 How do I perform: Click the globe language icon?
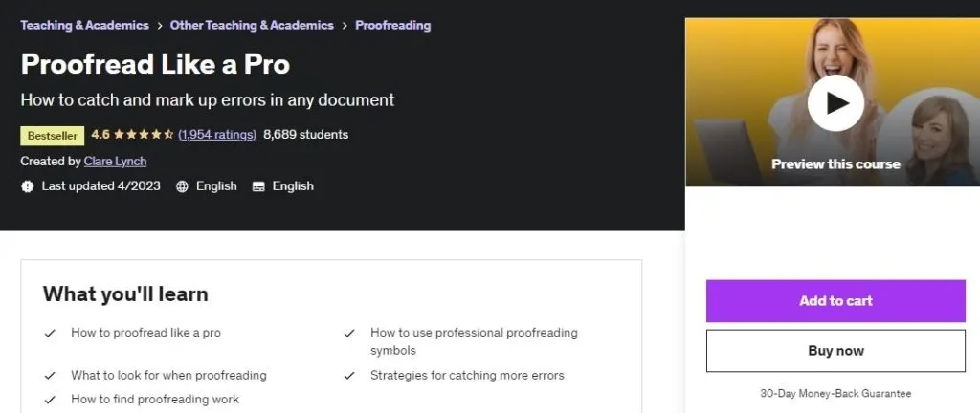click(182, 186)
